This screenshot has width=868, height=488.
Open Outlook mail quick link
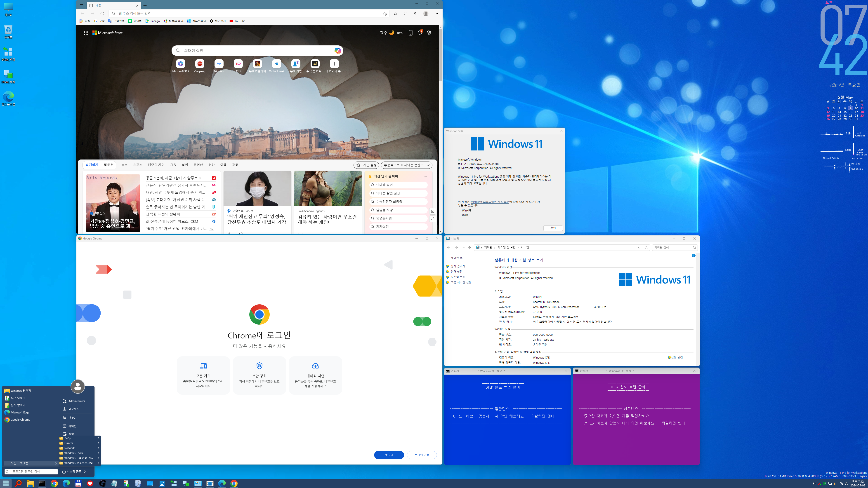[x=276, y=66]
